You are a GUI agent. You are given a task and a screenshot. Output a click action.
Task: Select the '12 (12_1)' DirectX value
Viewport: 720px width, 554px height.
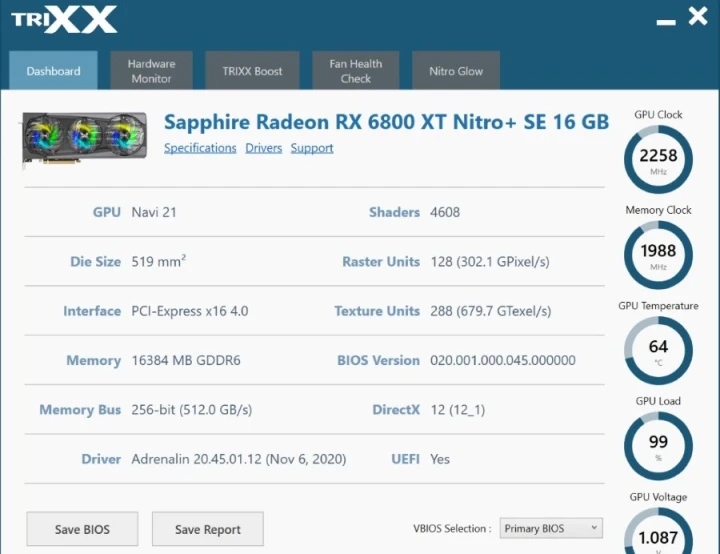(458, 409)
